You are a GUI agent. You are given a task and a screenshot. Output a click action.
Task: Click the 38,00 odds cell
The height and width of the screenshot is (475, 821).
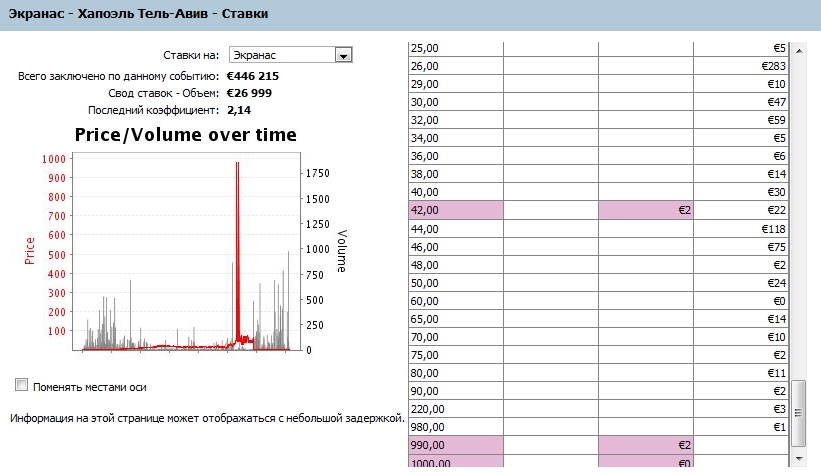[x=456, y=174]
